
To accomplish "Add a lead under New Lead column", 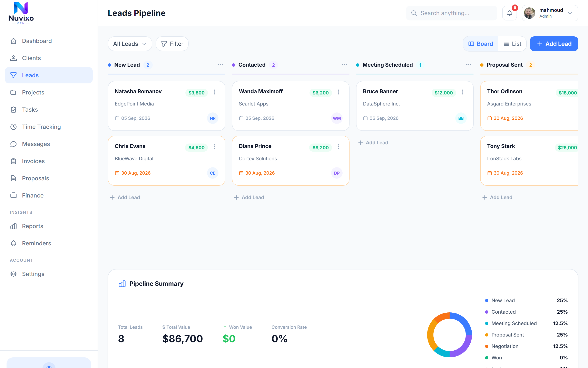I will tap(125, 197).
